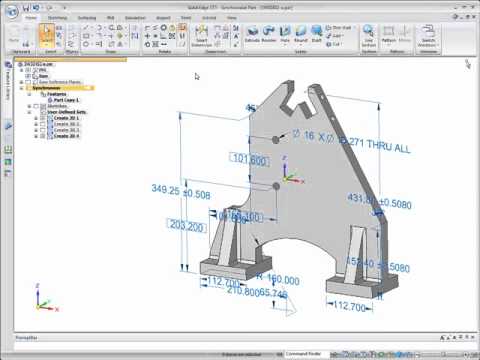
Task: Toggle the Base Reference Planes checkbox
Action: point(28,82)
